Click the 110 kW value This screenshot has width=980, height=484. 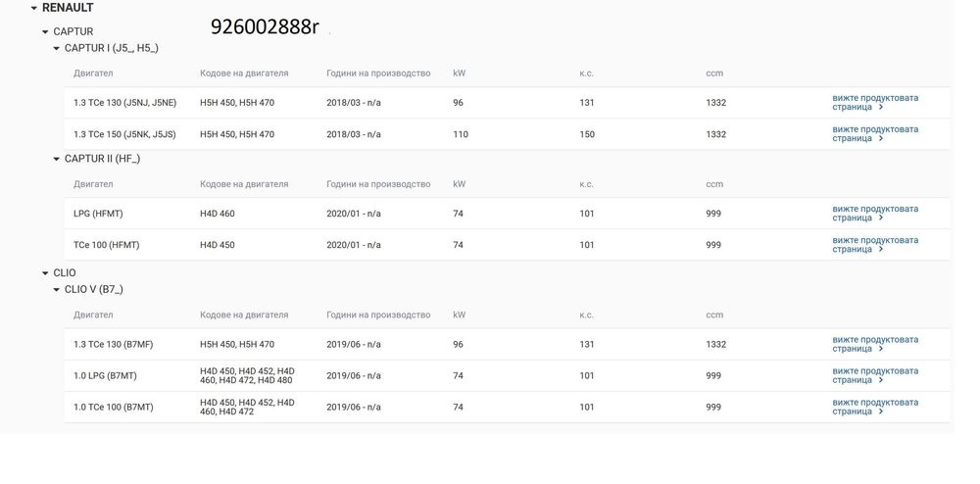tap(461, 134)
